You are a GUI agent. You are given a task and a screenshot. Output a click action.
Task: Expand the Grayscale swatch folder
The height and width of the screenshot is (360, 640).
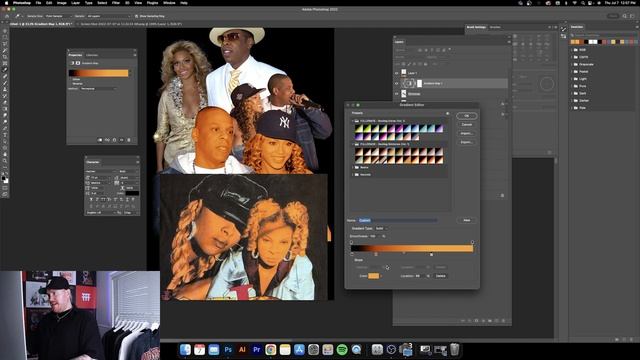point(572,64)
